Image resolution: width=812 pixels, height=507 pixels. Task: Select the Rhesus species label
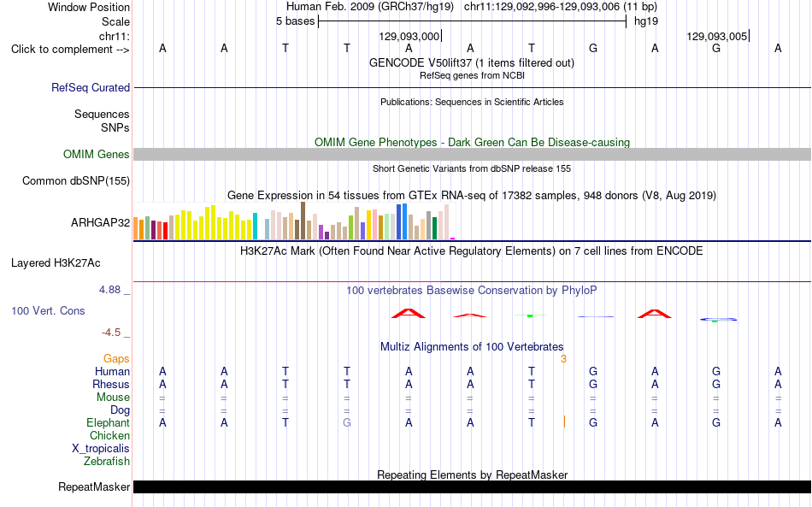point(111,384)
